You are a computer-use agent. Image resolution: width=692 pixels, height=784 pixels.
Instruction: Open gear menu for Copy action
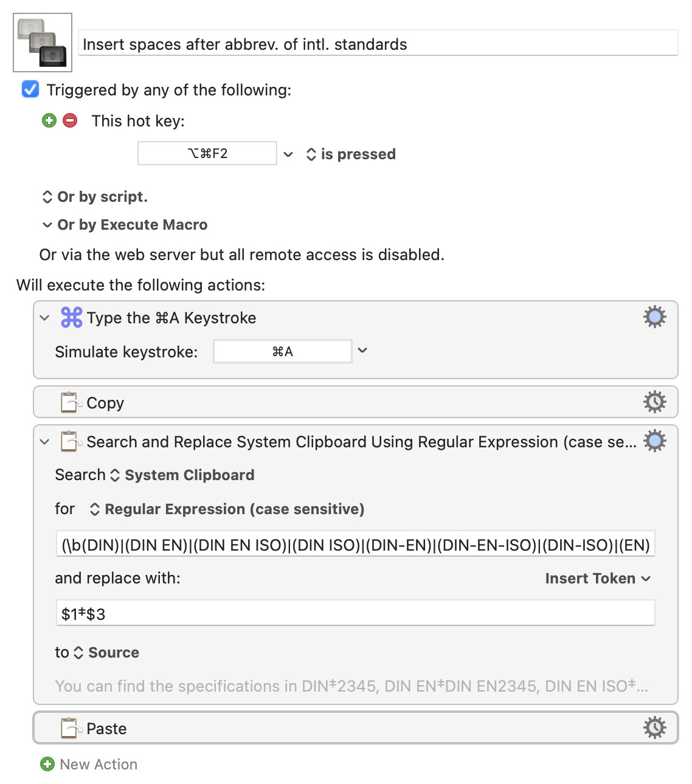(654, 402)
